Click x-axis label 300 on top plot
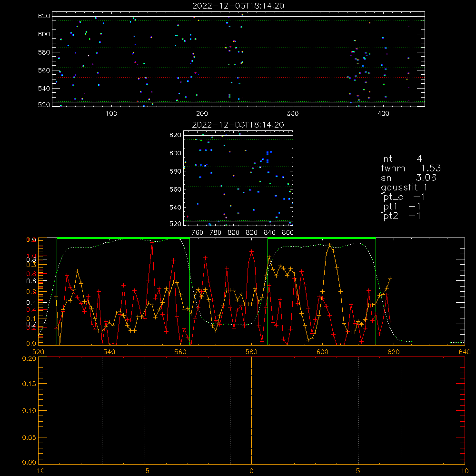 click(293, 114)
